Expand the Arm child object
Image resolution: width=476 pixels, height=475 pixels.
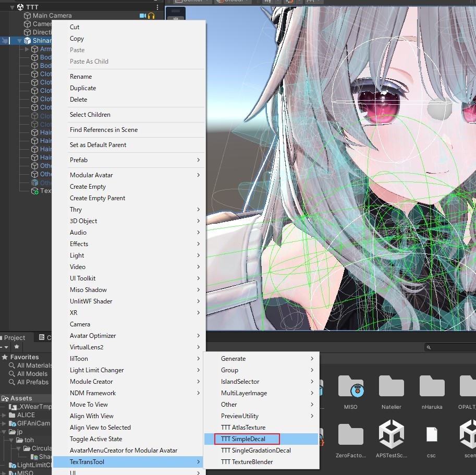27,49
